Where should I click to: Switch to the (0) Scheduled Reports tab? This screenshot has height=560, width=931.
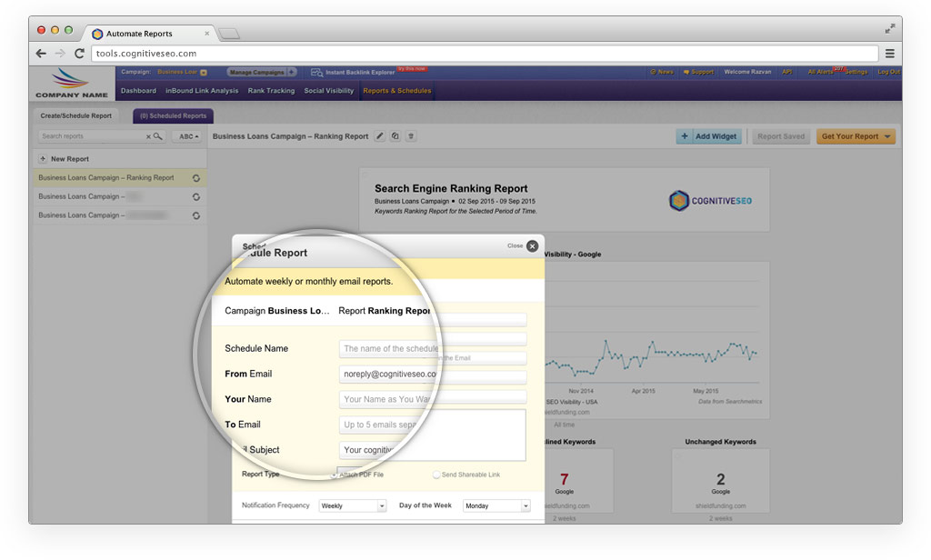tap(174, 115)
